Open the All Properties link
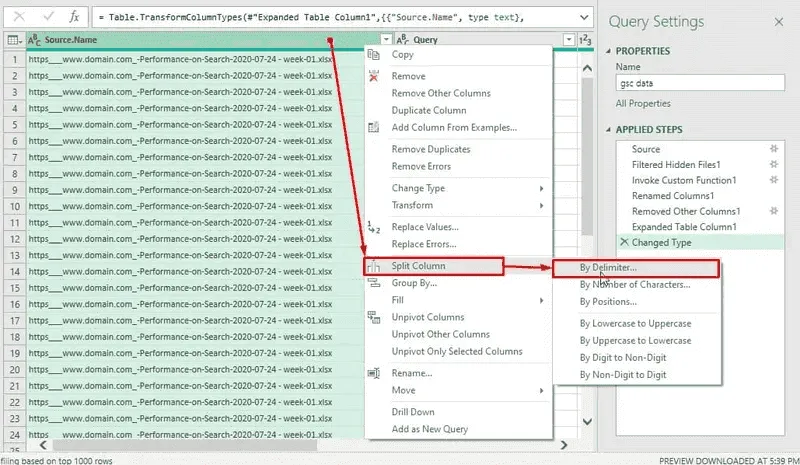 tap(643, 103)
